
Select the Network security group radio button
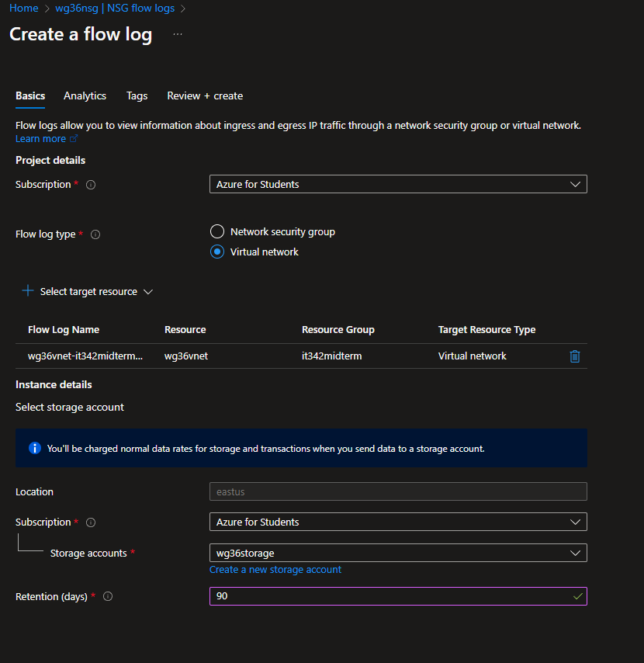pyautogui.click(x=217, y=231)
